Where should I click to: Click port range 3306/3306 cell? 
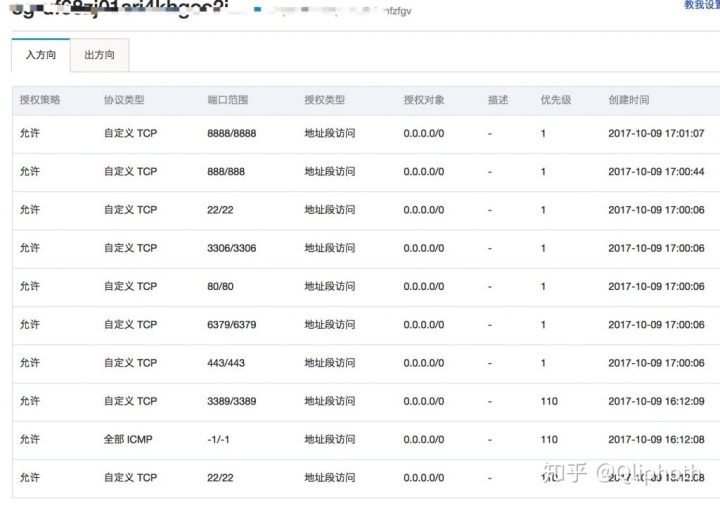click(x=231, y=248)
